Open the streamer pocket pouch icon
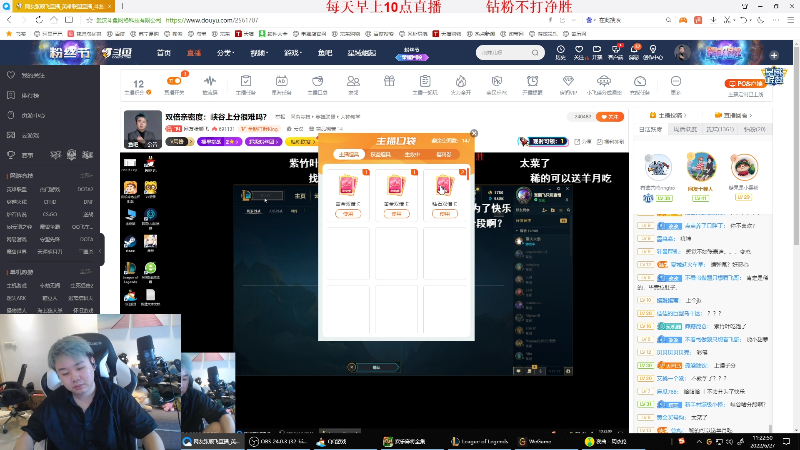This screenshot has width=800, height=450. pos(317,81)
